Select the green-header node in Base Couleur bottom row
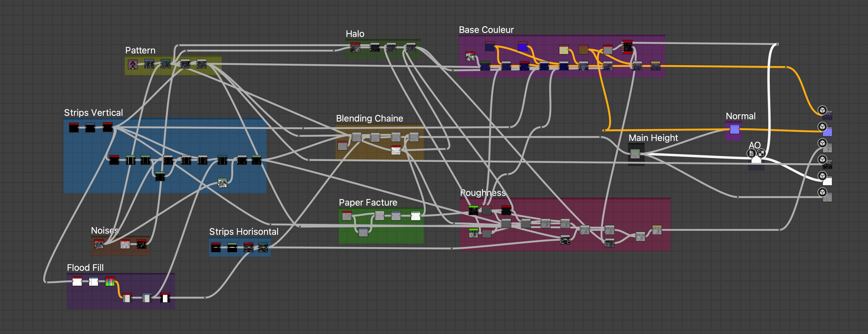Viewport: 868px width, 334px height. click(x=485, y=66)
